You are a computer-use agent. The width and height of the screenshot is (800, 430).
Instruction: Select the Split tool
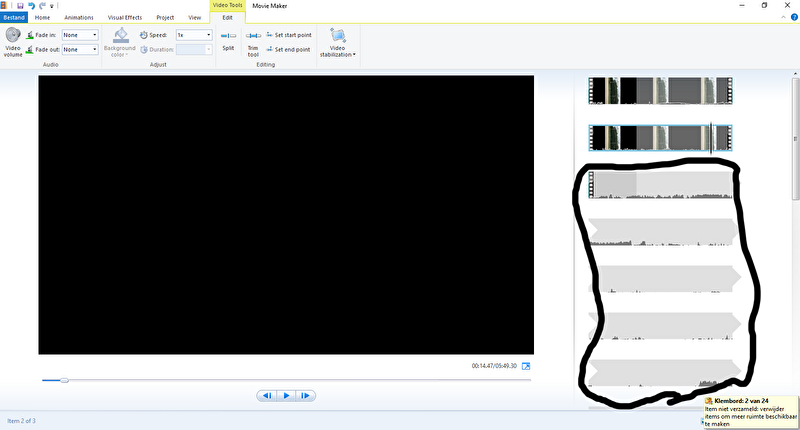click(x=228, y=36)
